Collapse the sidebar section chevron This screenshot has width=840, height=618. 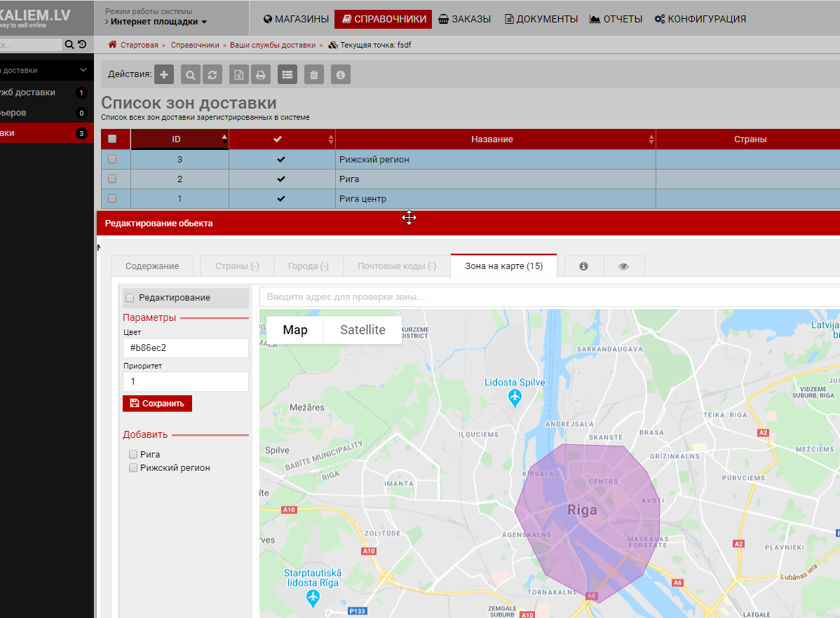tap(83, 70)
